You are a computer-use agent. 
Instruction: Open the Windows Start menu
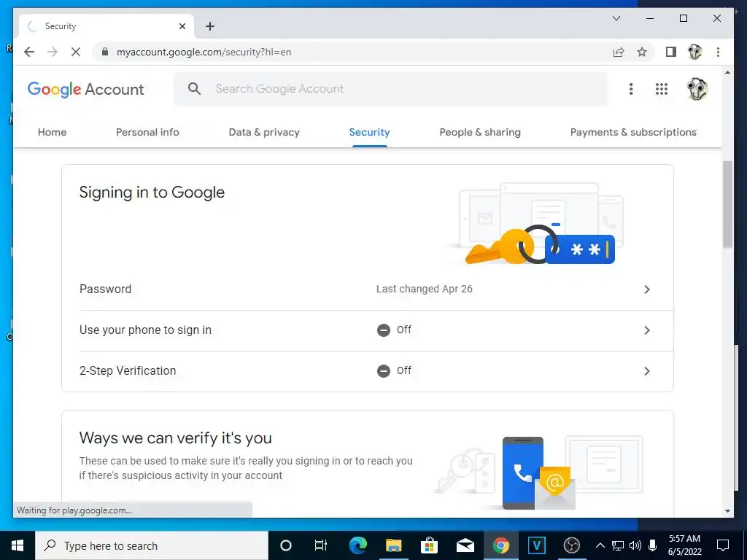18,545
